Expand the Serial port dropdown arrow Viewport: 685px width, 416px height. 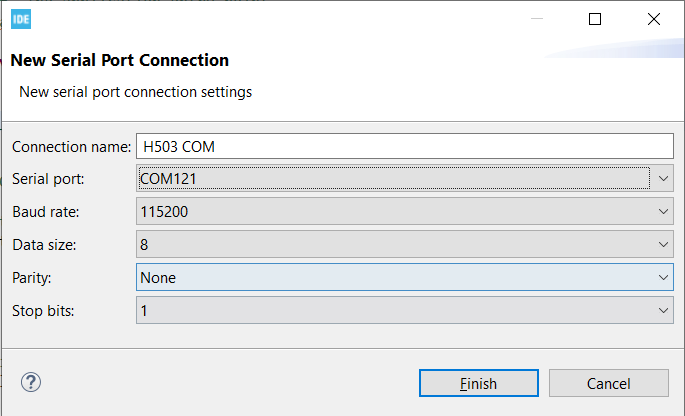pos(664,179)
